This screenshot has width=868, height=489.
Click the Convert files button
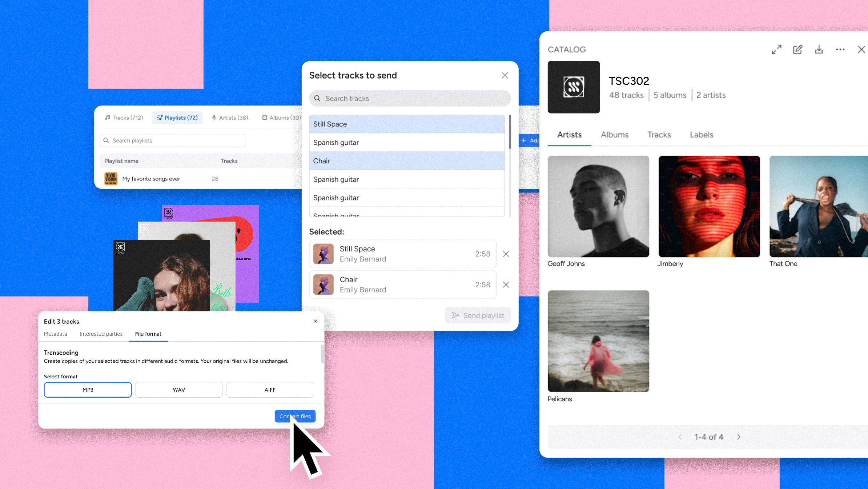point(295,416)
